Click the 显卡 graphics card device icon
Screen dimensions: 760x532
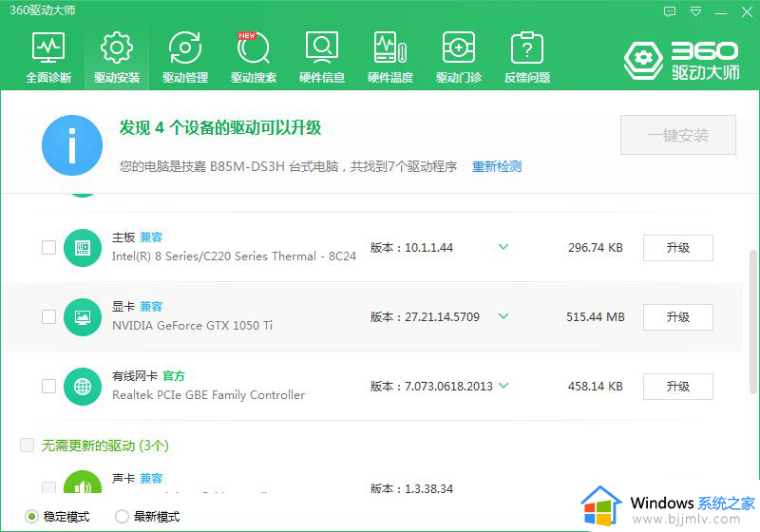coord(83,317)
